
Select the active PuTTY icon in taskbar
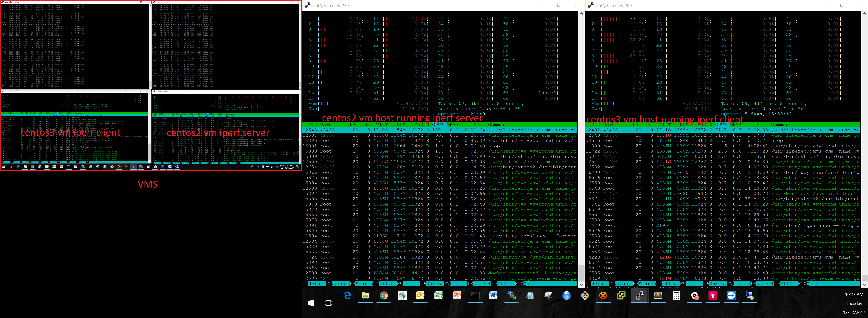point(640,296)
